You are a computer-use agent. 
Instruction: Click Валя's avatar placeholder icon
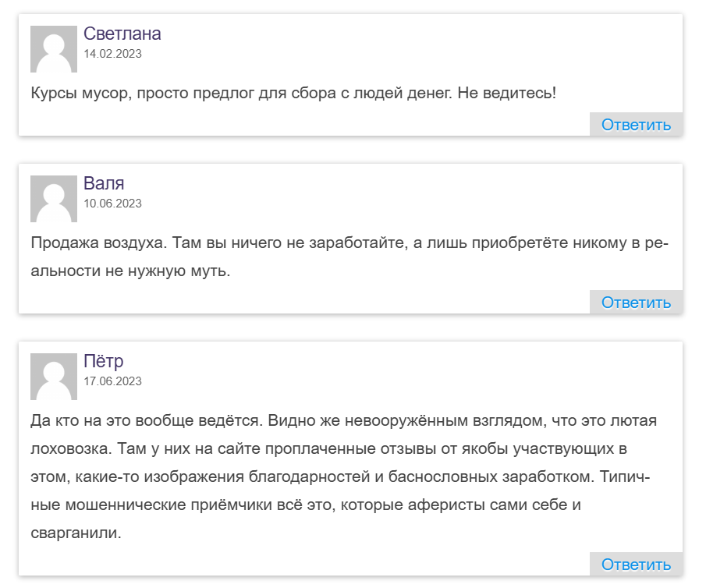(x=54, y=199)
